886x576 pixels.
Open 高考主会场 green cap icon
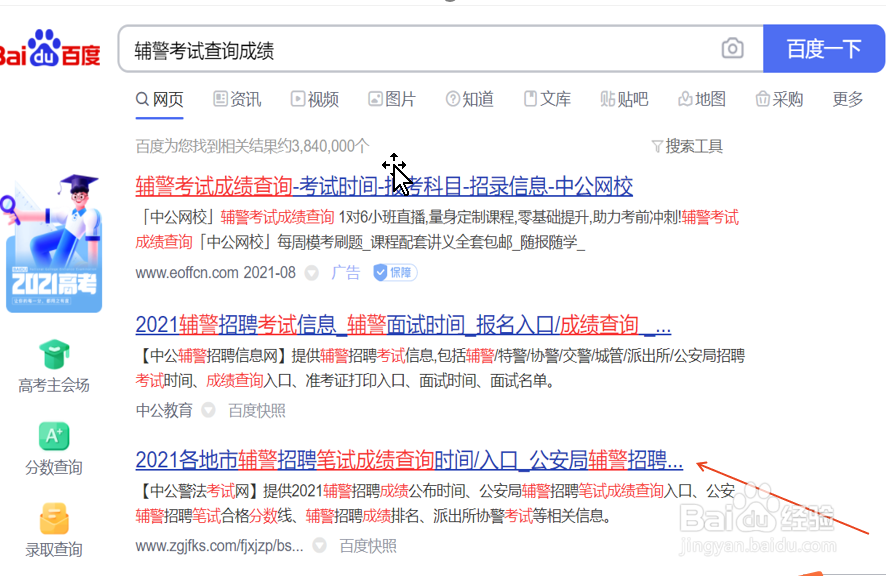coord(54,354)
